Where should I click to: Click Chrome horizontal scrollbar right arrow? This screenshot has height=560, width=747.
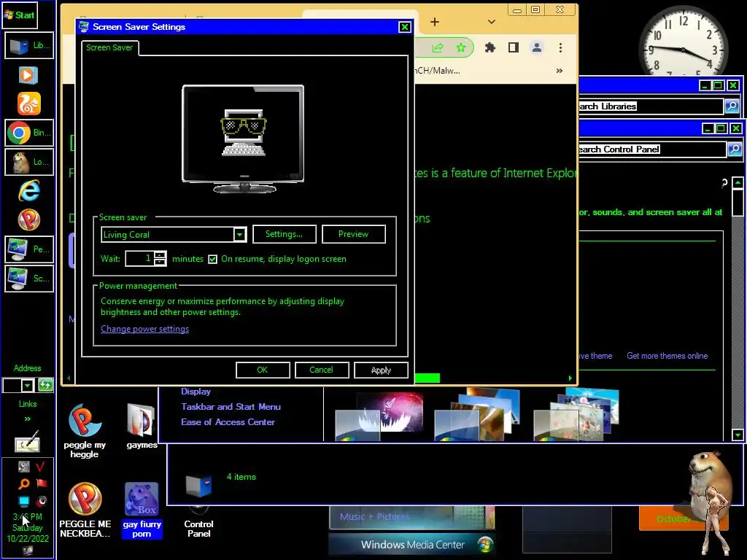point(570,378)
